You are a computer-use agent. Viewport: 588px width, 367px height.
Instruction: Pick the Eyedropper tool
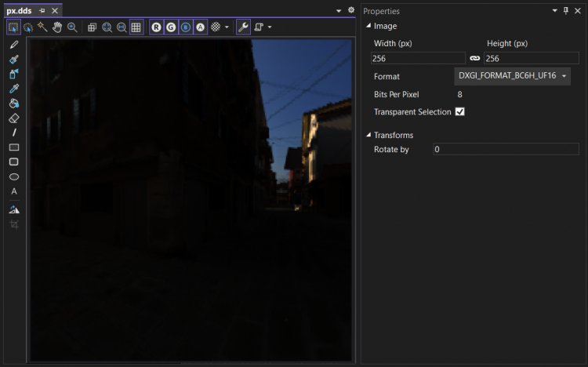[14, 89]
